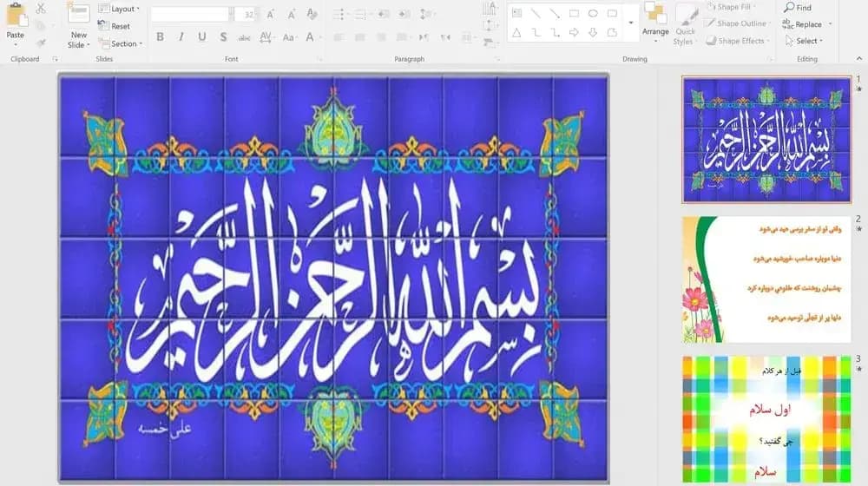This screenshot has height=486, width=868.
Task: Toggle strikethrough abc button
Action: coord(244,37)
